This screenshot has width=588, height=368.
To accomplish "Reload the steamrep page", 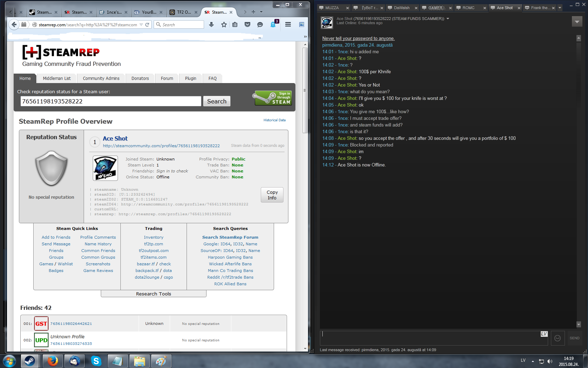I will (147, 25).
